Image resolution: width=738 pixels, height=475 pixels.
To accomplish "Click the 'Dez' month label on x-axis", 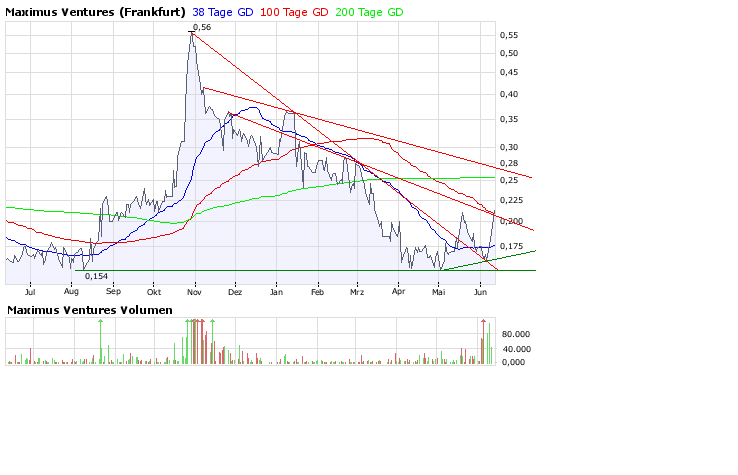I will coord(235,292).
